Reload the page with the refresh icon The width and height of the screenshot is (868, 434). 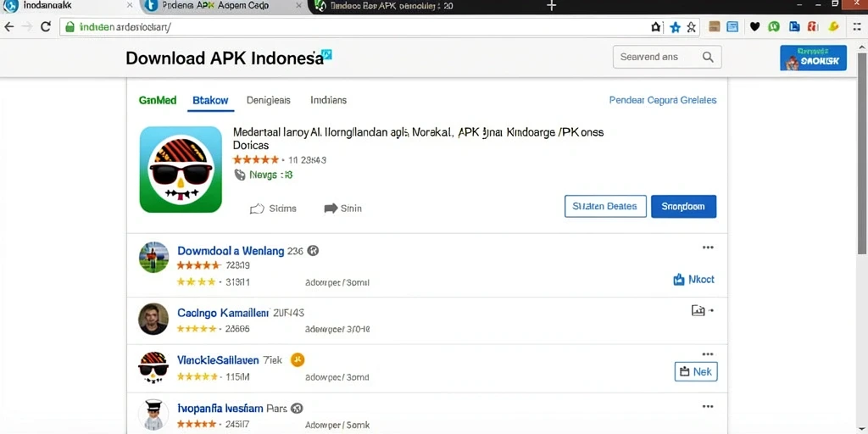(x=46, y=26)
